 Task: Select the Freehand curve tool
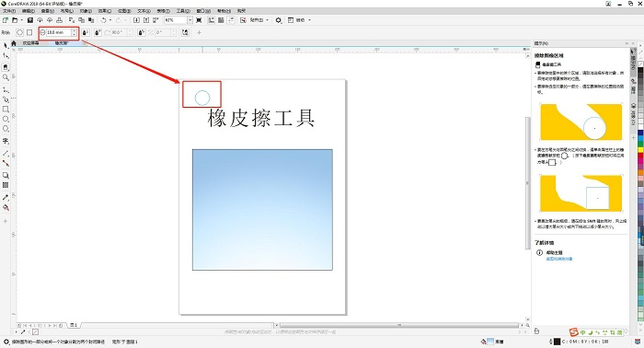coord(6,89)
